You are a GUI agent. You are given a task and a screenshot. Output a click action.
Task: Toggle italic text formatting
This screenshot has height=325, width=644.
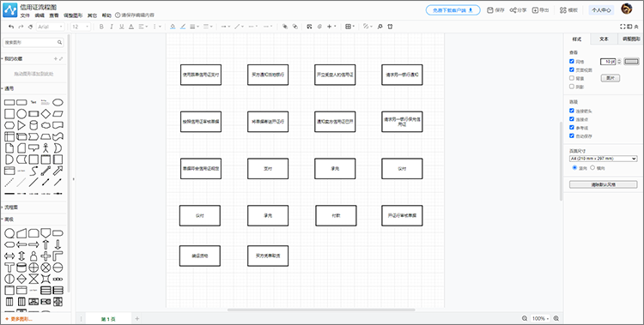pyautogui.click(x=112, y=27)
